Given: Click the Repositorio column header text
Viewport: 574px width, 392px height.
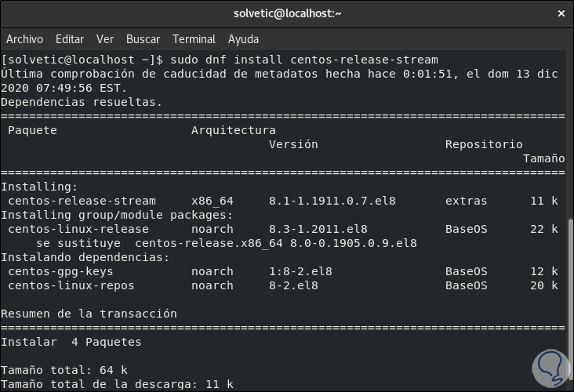Looking at the screenshot, I should (x=483, y=144).
